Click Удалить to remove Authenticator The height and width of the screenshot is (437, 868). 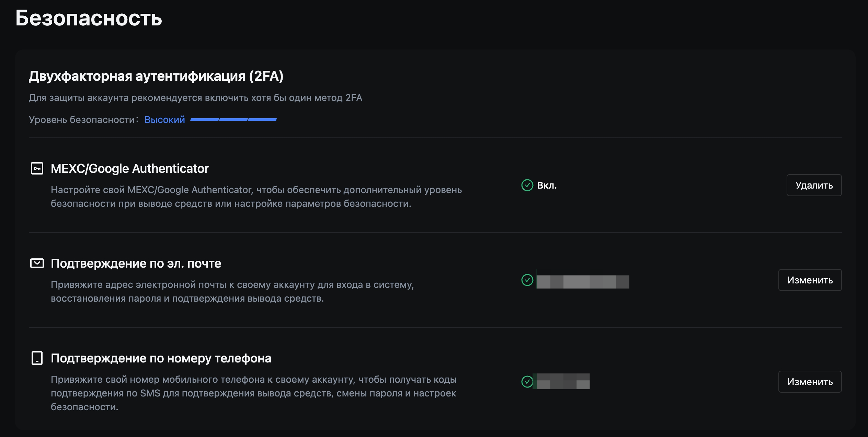click(814, 185)
